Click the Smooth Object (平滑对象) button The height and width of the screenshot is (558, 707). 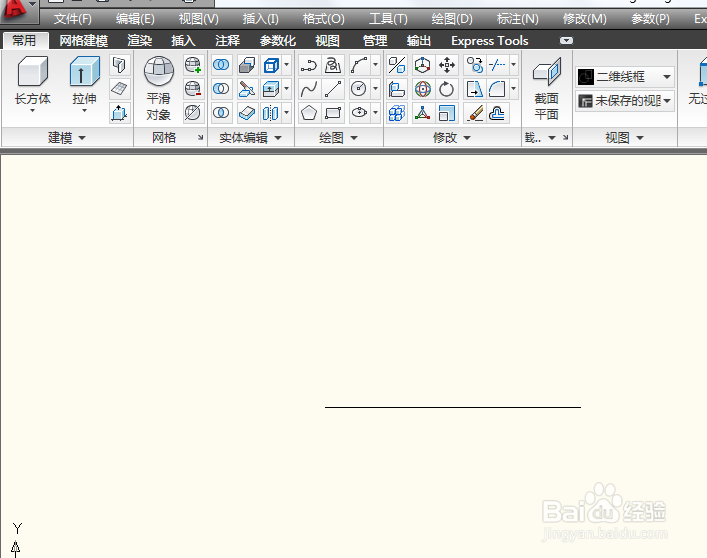159,88
